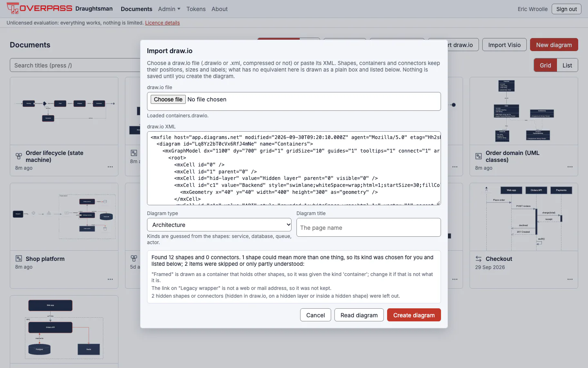Follow the Licence details link
Image resolution: width=588 pixels, height=368 pixels.
[x=163, y=23]
